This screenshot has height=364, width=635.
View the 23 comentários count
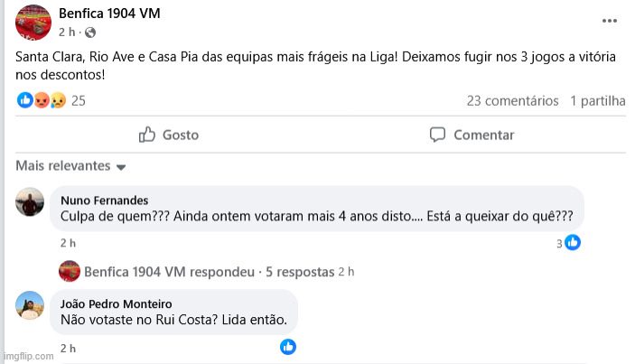point(512,100)
